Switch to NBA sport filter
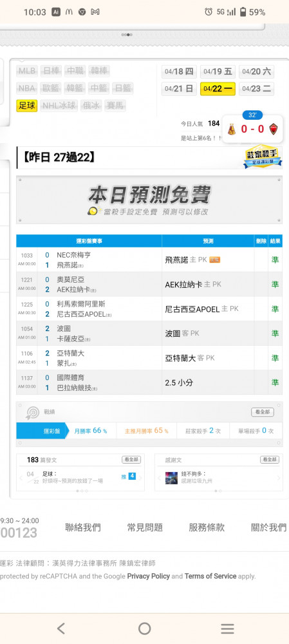 [26, 88]
